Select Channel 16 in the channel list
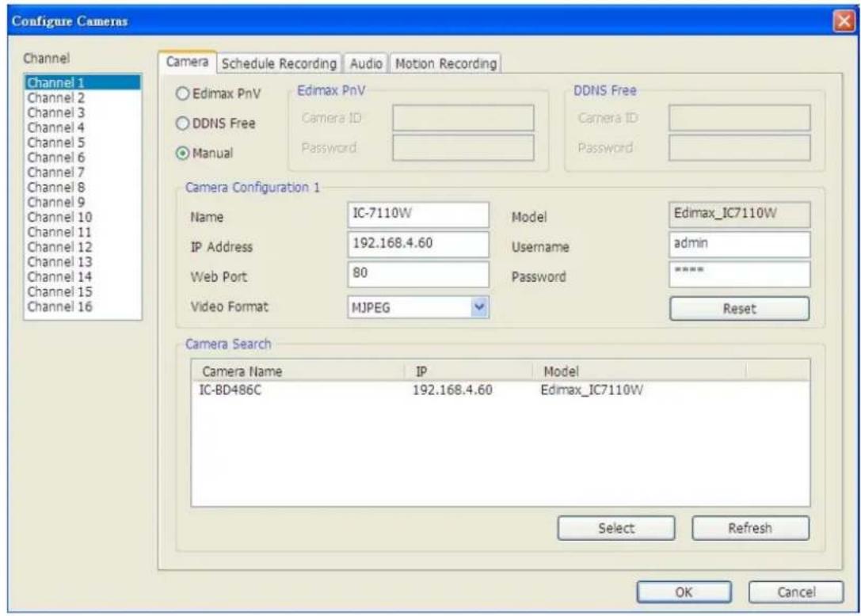This screenshot has width=861, height=616. 83,306
